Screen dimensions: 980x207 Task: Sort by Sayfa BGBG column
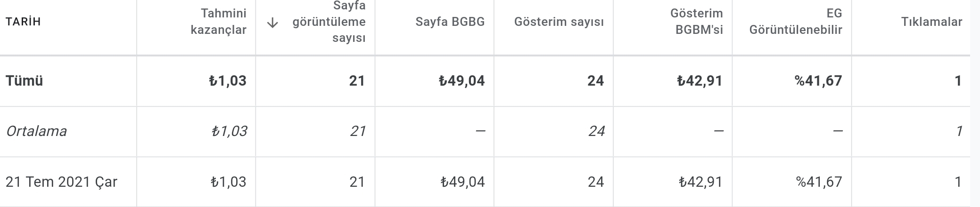[x=450, y=22]
